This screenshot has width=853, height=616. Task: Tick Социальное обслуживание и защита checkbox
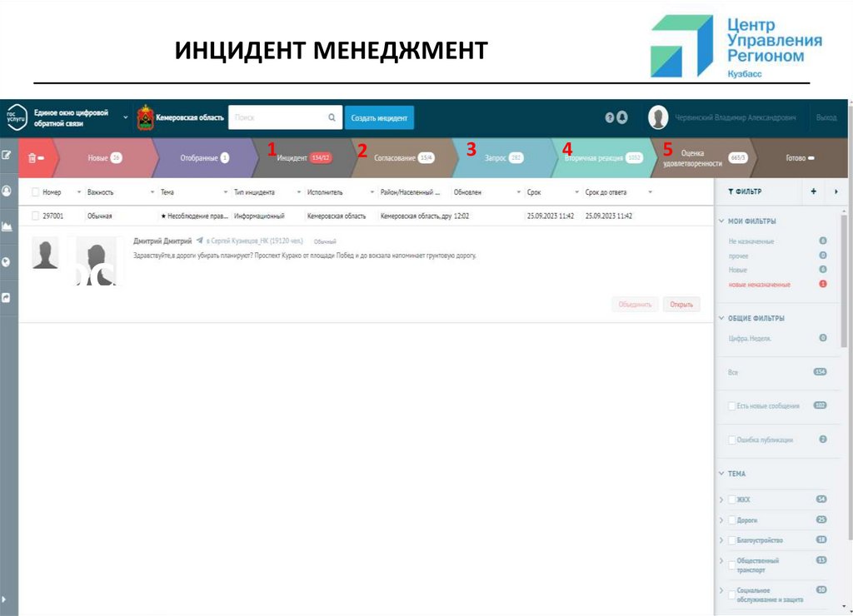731,595
